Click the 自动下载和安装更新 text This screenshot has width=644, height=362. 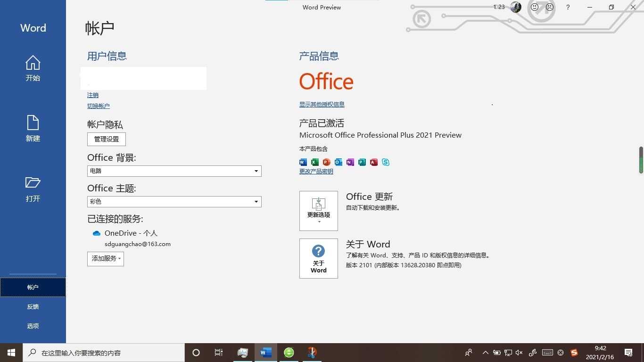click(373, 208)
